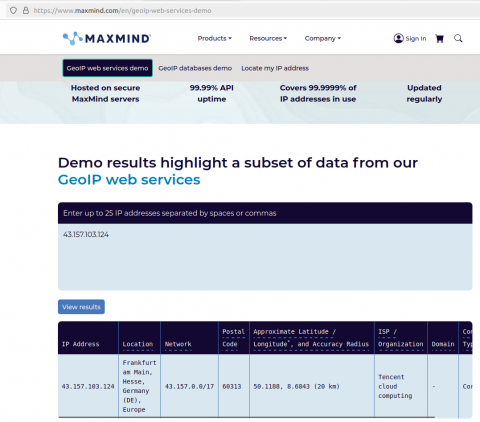Click the Sign In link text

(x=416, y=39)
